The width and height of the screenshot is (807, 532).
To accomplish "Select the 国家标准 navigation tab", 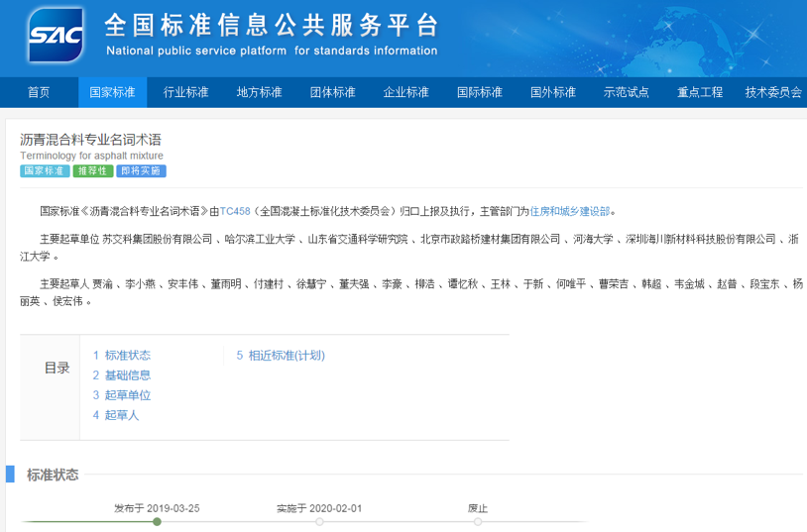I will (x=112, y=92).
